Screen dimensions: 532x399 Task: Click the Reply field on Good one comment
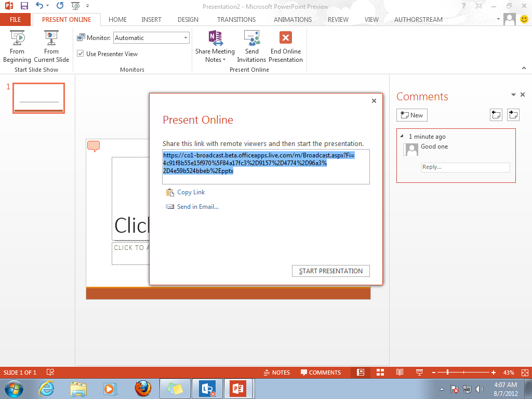pos(465,167)
